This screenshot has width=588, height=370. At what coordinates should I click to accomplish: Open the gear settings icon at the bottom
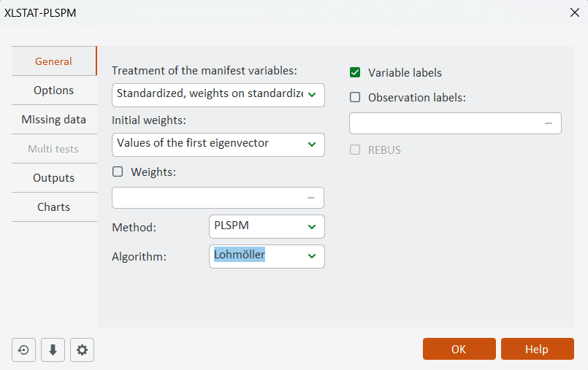[82, 350]
